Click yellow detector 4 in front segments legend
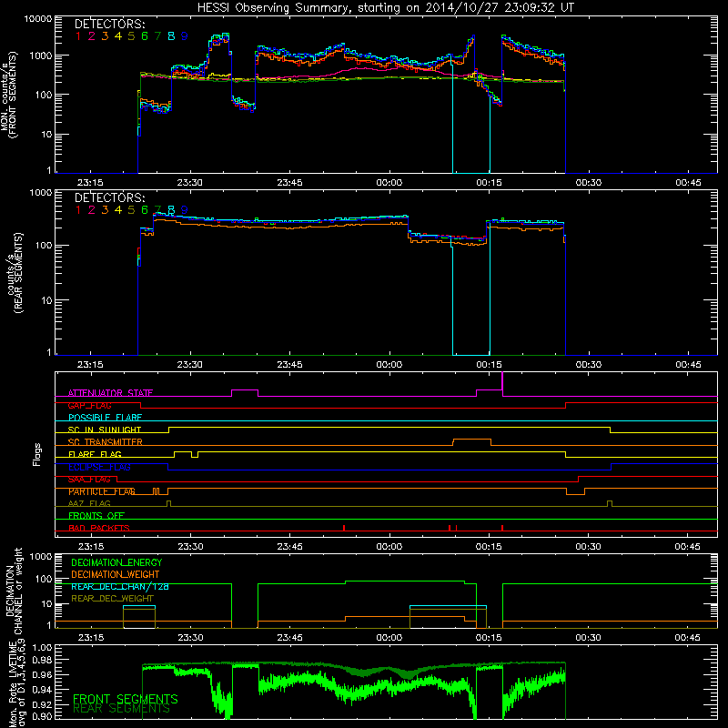 click(x=118, y=36)
